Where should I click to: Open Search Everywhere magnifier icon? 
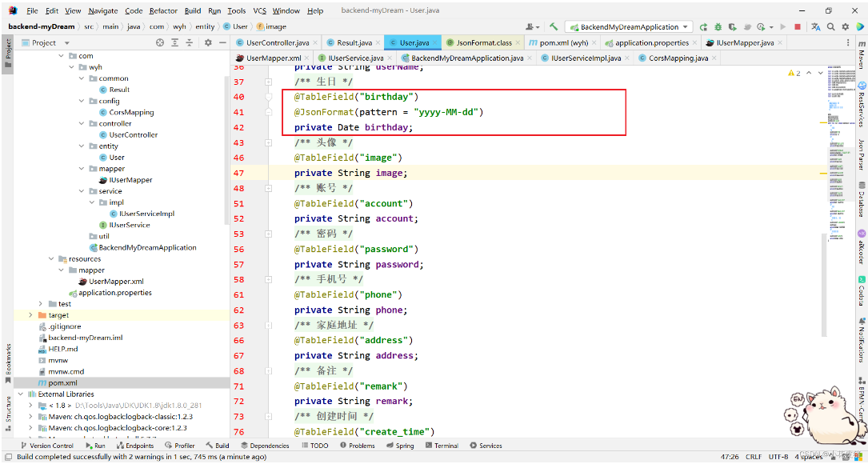(x=831, y=26)
